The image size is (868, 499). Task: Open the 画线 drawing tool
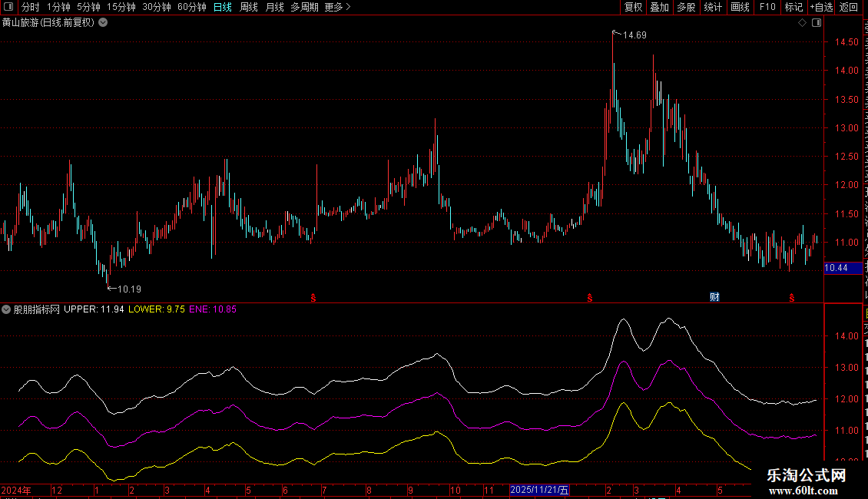[740, 7]
